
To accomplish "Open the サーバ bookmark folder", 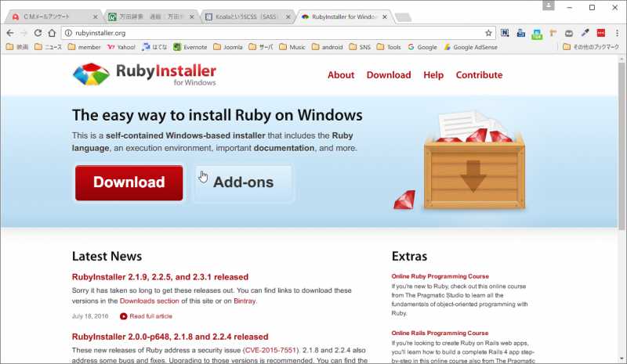I will 261,47.
